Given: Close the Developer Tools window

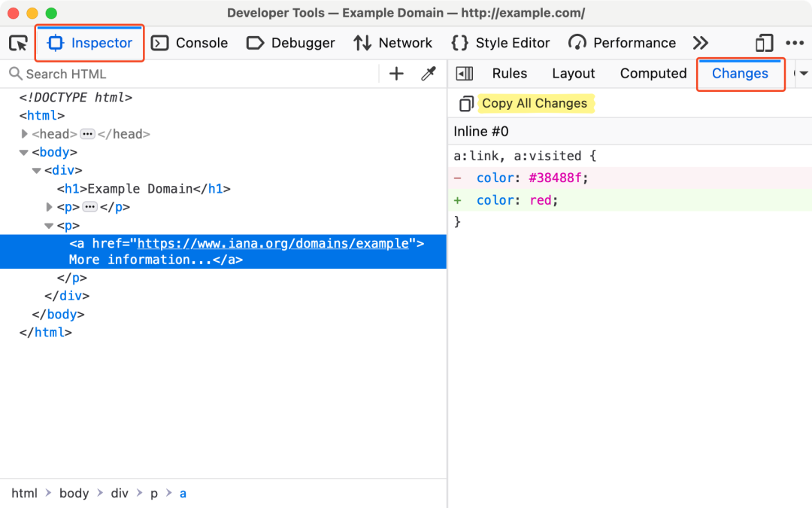Looking at the screenshot, I should pyautogui.click(x=14, y=14).
